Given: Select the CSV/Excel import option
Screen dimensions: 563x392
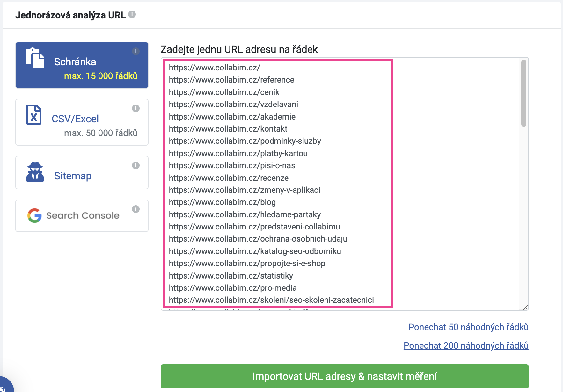Looking at the screenshot, I should 82,122.
